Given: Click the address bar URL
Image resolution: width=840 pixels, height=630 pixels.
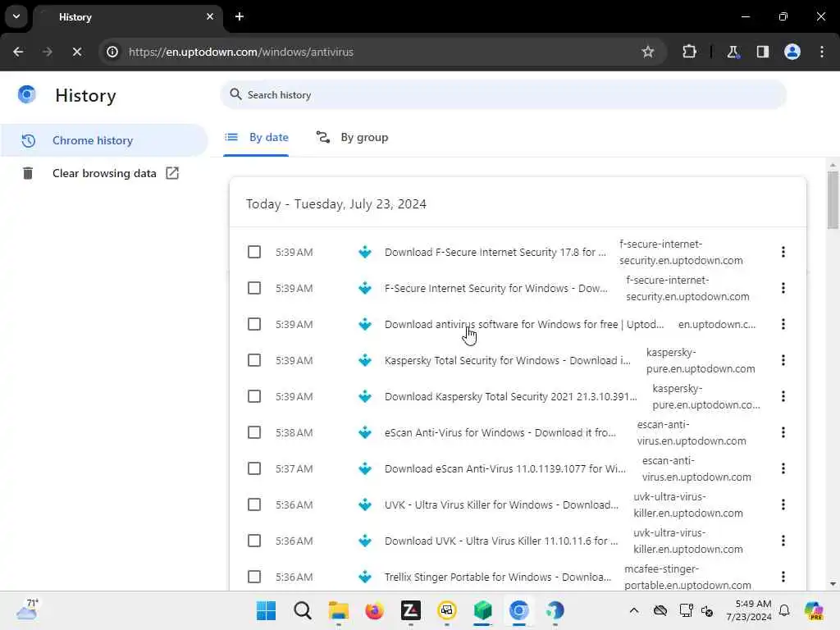Looking at the screenshot, I should click(x=241, y=52).
